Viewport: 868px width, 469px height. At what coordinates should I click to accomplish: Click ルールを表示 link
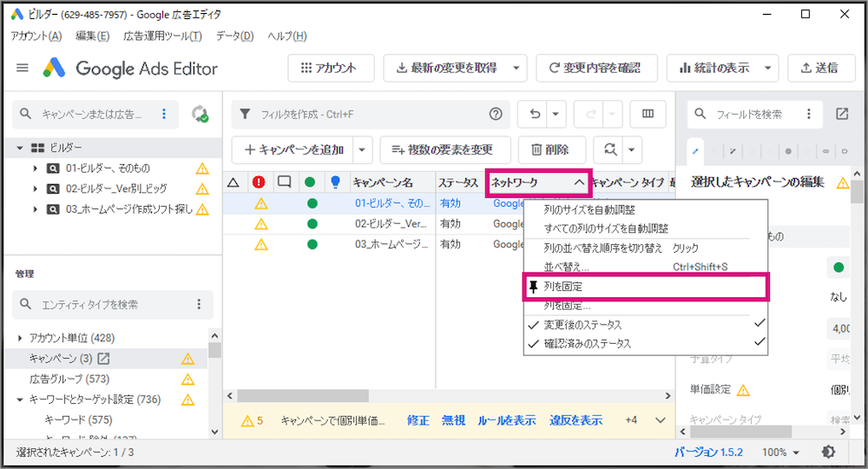(507, 420)
